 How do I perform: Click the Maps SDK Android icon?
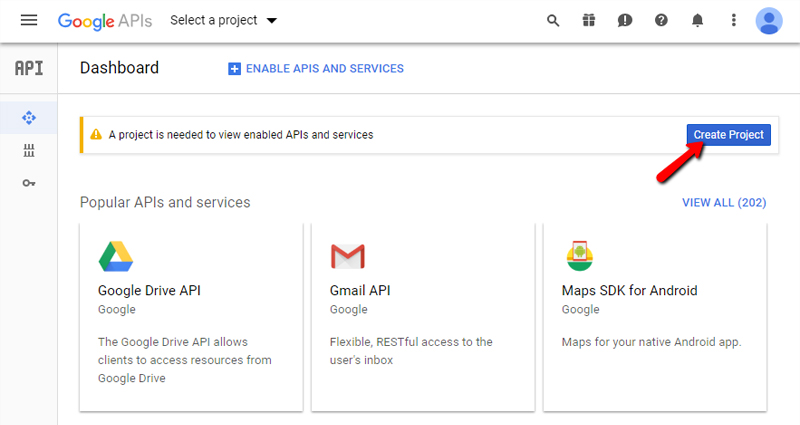click(x=580, y=256)
